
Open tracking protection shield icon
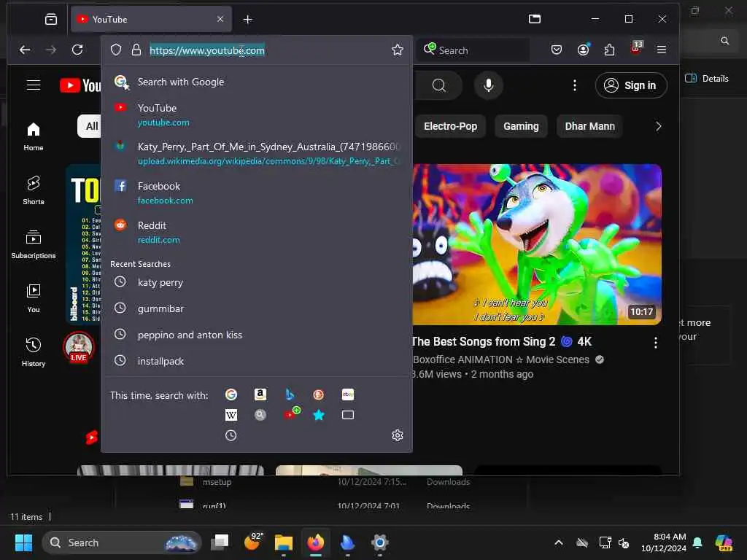116,50
